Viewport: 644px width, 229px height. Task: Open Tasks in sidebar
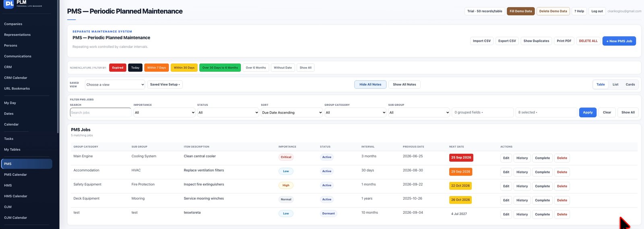coord(9,139)
